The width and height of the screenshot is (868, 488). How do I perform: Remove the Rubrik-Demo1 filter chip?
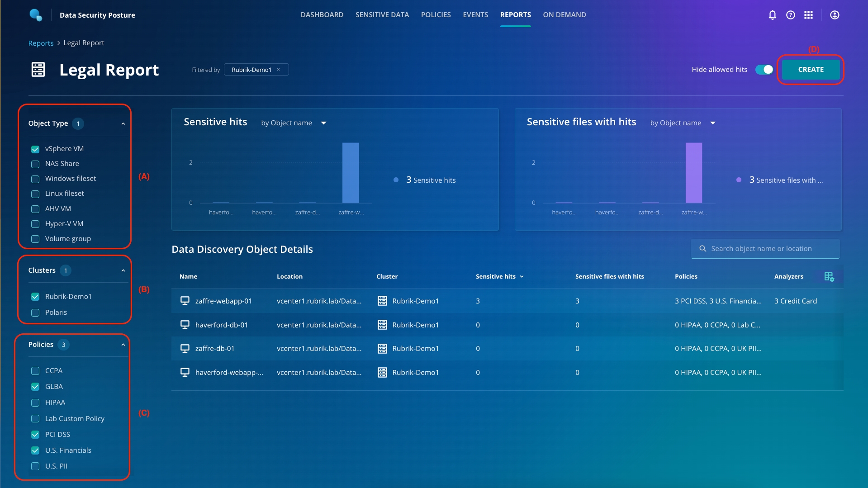[x=279, y=70]
